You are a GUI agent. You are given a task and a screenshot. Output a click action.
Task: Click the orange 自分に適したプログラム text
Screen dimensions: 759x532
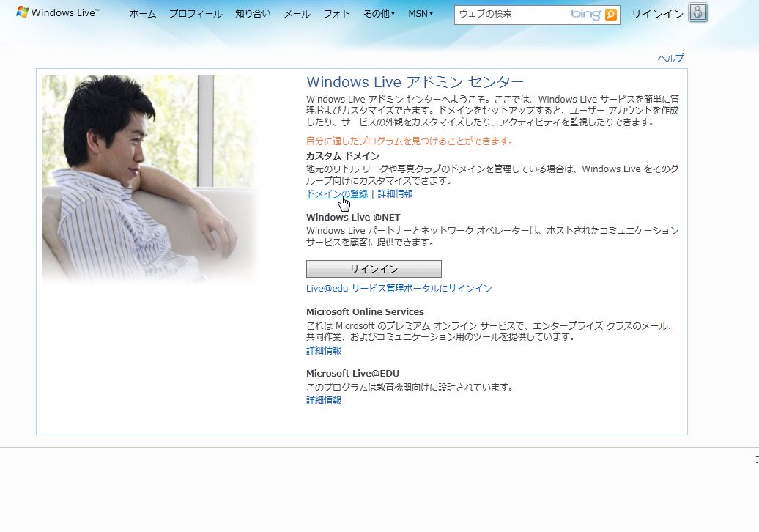(410, 141)
